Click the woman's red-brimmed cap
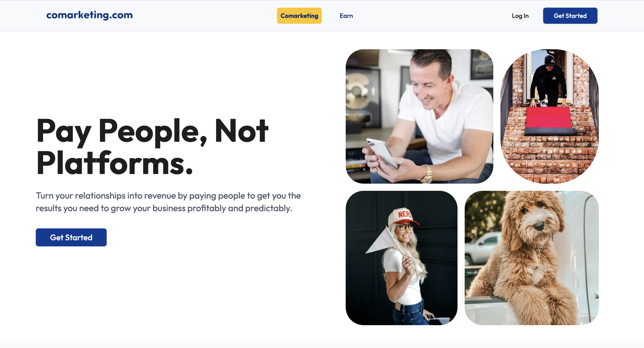 (403, 217)
